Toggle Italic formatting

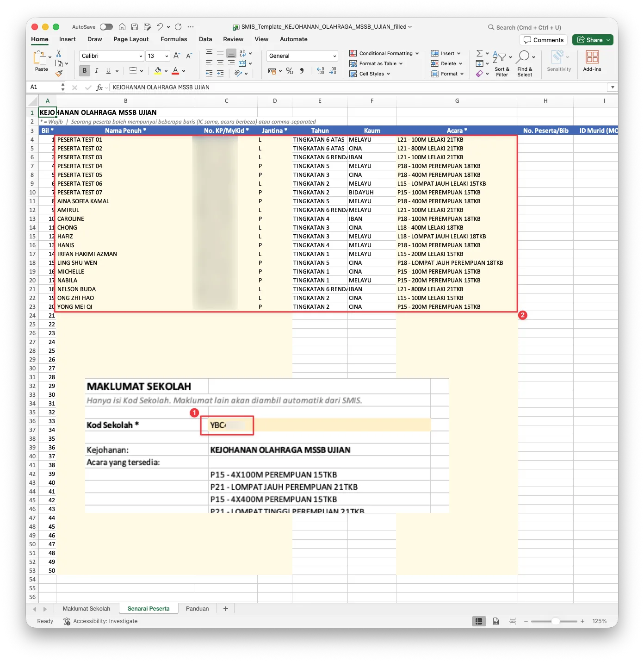(97, 71)
